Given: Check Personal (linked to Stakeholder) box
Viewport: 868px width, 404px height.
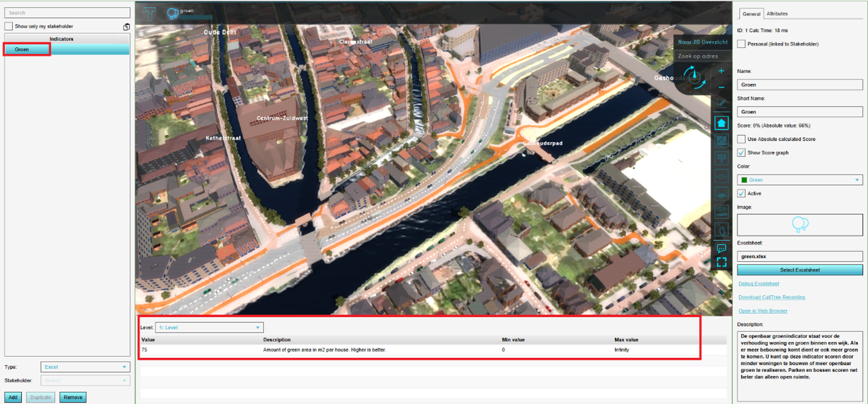Looking at the screenshot, I should [741, 44].
